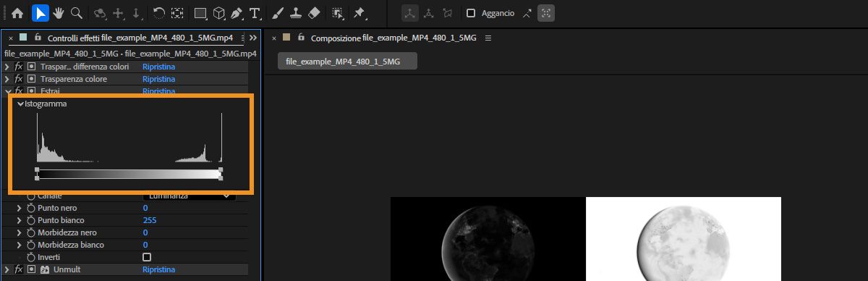Toggle Inverti stopwatch keyframing
The width and height of the screenshot is (868, 281).
tap(31, 257)
